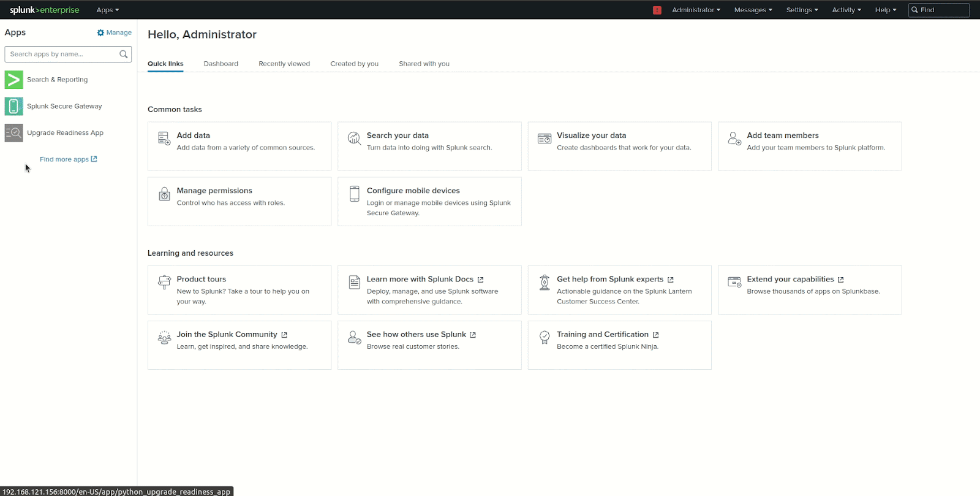Open the Upgrade Readiness App icon

[x=14, y=132]
